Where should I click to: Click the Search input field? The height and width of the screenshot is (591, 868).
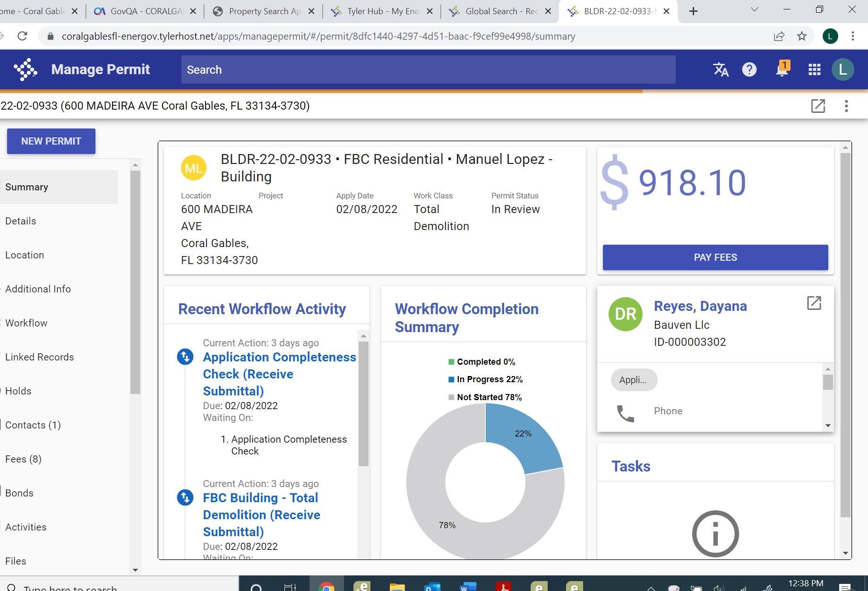point(428,69)
